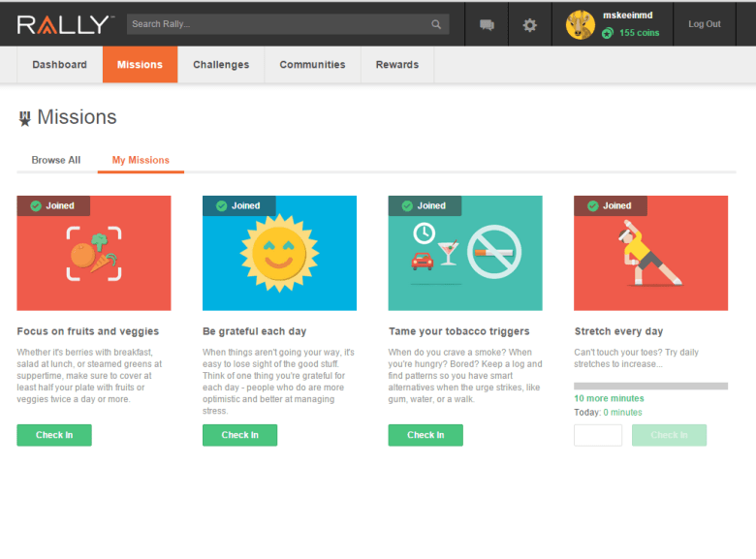Open the settings gear icon

point(529,25)
